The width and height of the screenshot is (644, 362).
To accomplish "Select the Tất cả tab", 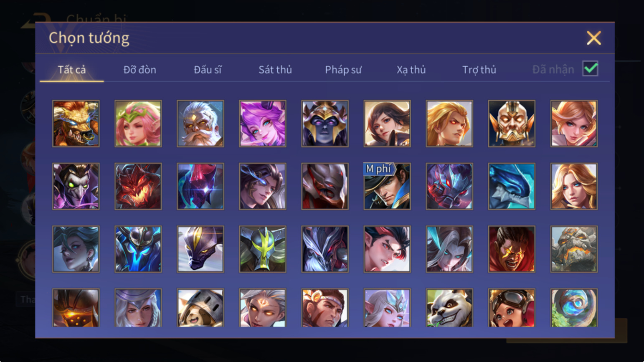I will click(x=72, y=70).
